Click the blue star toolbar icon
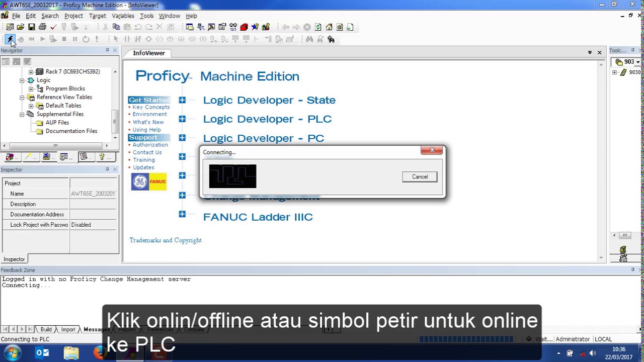 click(x=255, y=27)
